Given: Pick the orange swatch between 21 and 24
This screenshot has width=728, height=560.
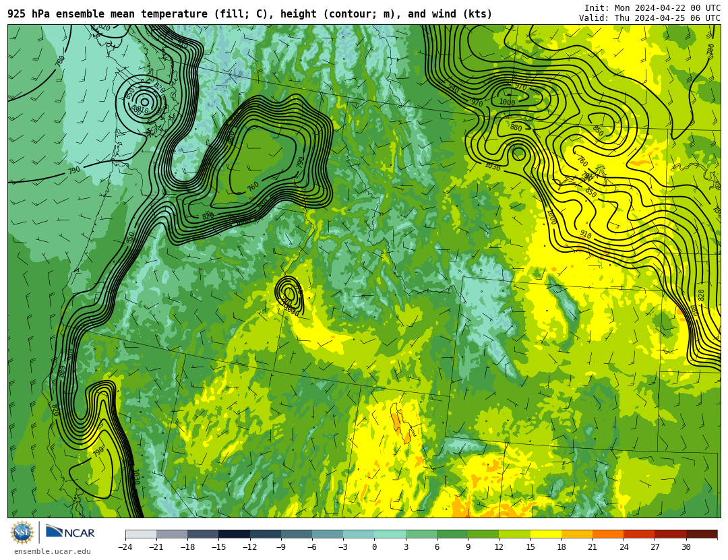Looking at the screenshot, I should [x=608, y=534].
